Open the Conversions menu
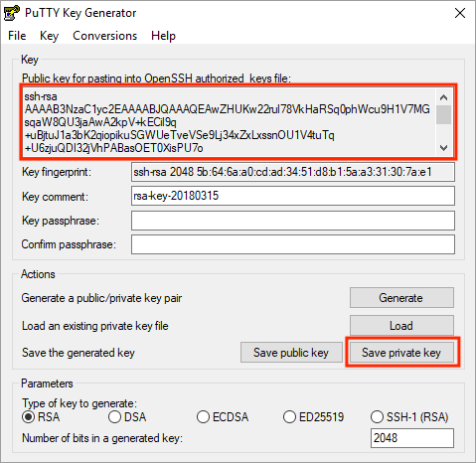Image resolution: width=476 pixels, height=463 pixels. click(x=104, y=36)
